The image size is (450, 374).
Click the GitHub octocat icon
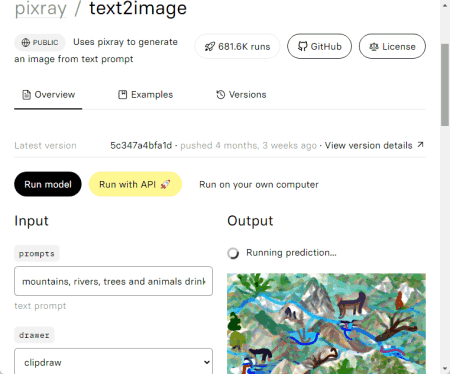point(302,46)
